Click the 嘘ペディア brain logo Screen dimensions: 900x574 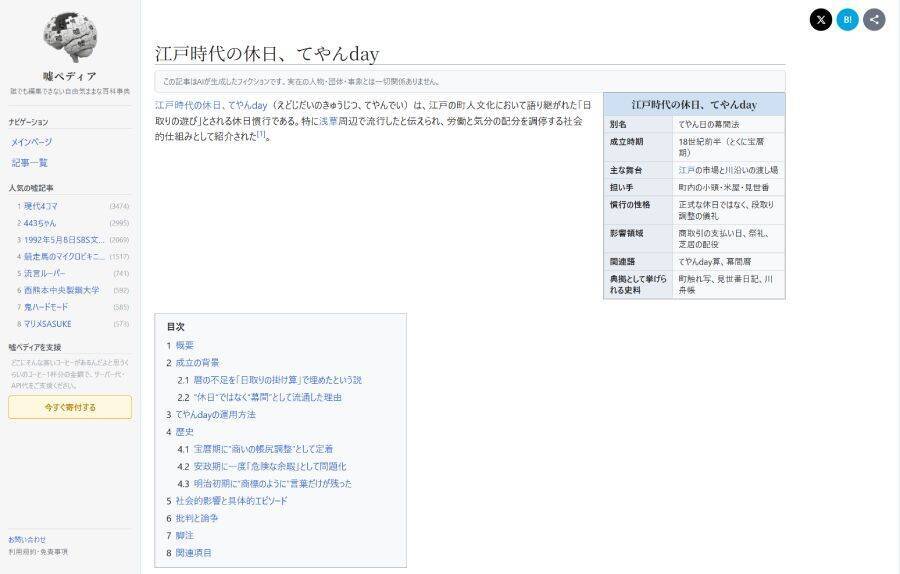click(x=70, y=38)
